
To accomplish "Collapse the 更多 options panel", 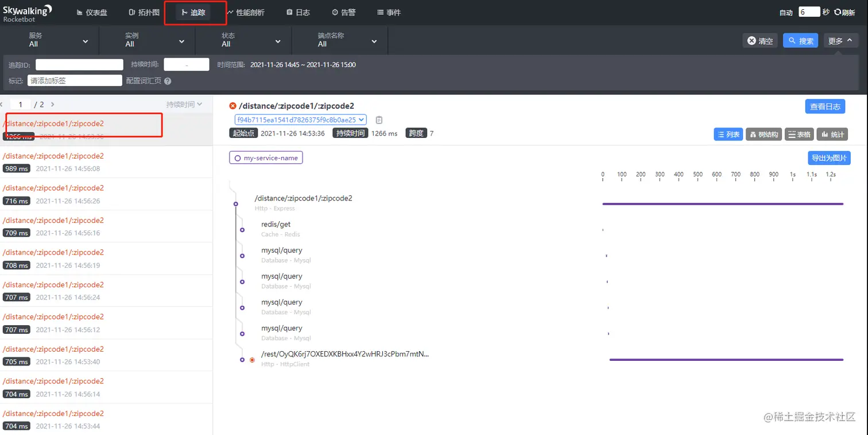I will 840,40.
